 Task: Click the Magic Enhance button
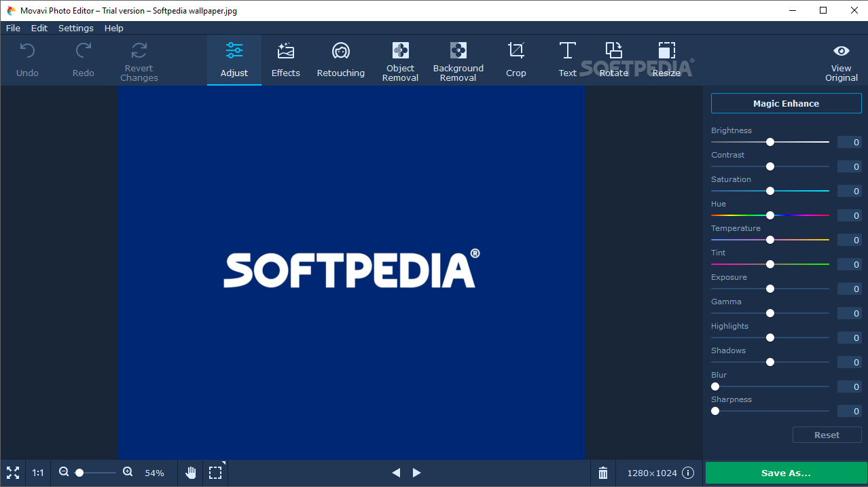[786, 103]
